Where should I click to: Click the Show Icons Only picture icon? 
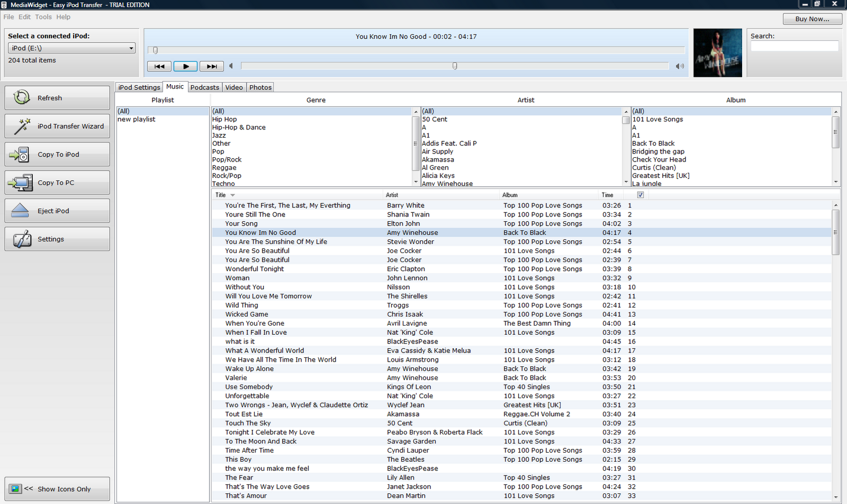[x=15, y=489]
